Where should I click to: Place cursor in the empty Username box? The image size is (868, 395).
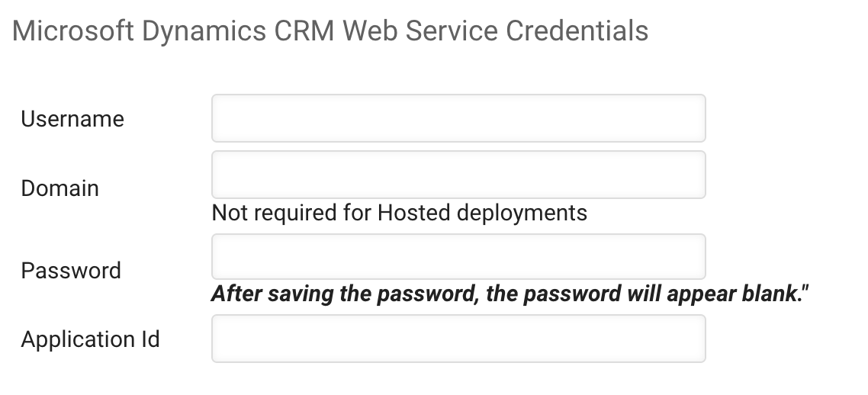(x=458, y=118)
